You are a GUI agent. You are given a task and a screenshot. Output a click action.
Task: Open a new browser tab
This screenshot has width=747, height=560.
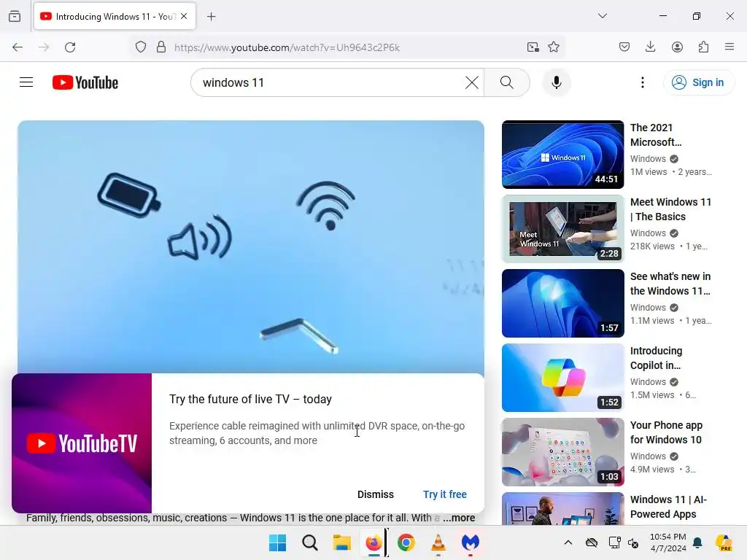point(211,17)
